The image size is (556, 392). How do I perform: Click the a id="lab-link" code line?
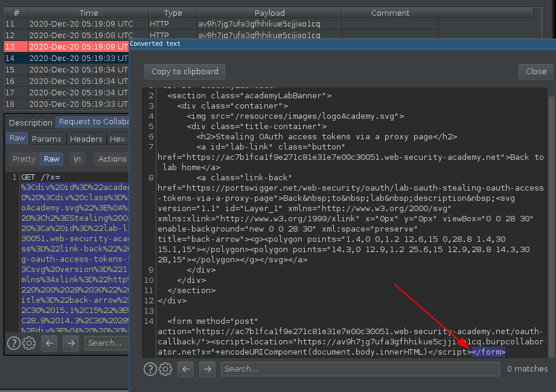[270, 147]
